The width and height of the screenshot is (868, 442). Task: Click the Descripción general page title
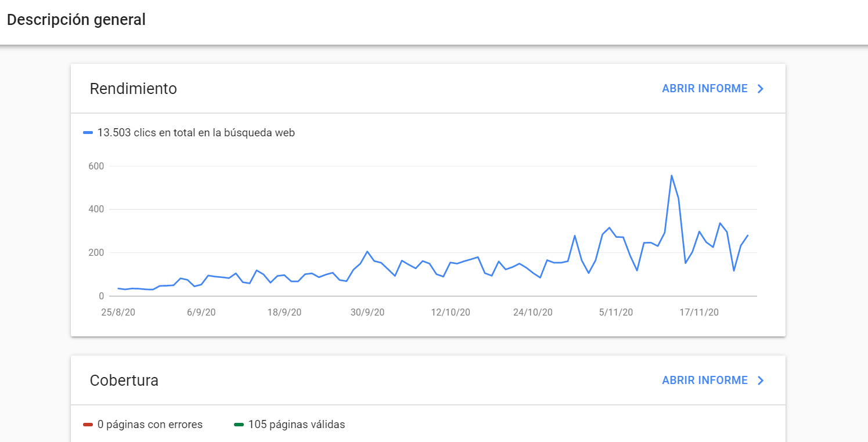[76, 20]
